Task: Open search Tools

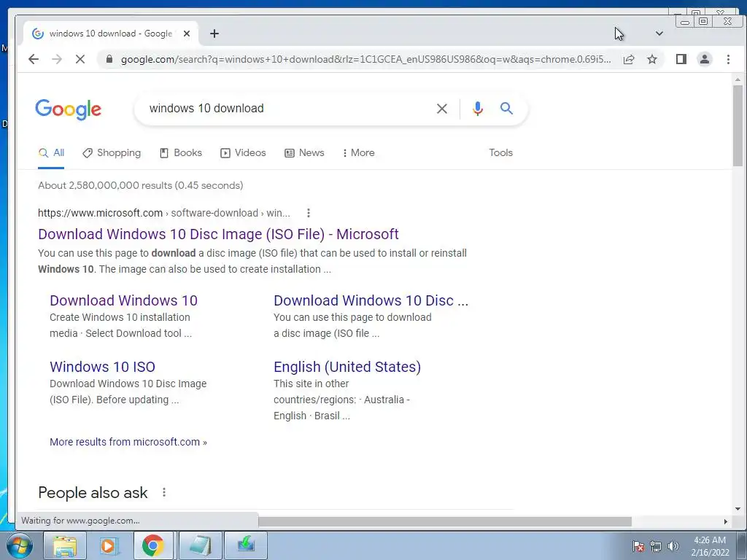Action: tap(500, 153)
